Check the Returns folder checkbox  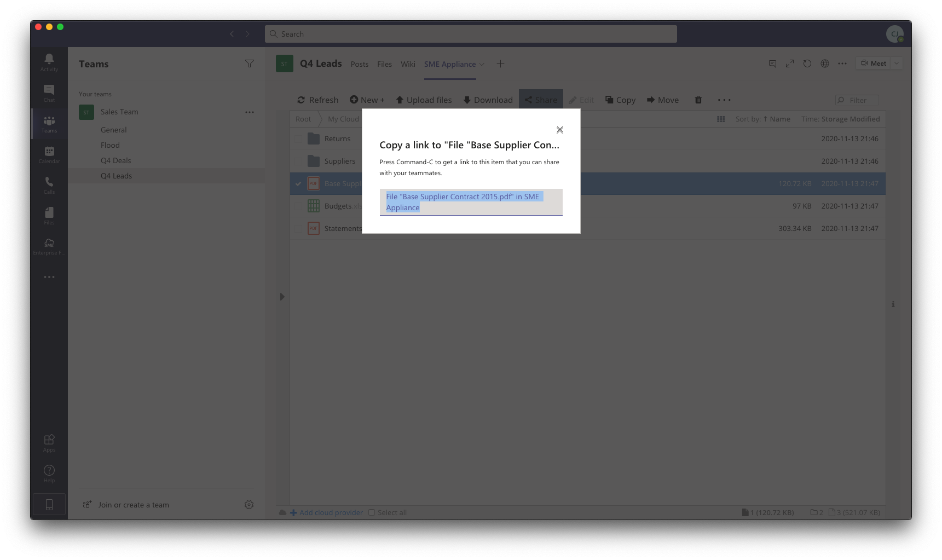pos(298,139)
